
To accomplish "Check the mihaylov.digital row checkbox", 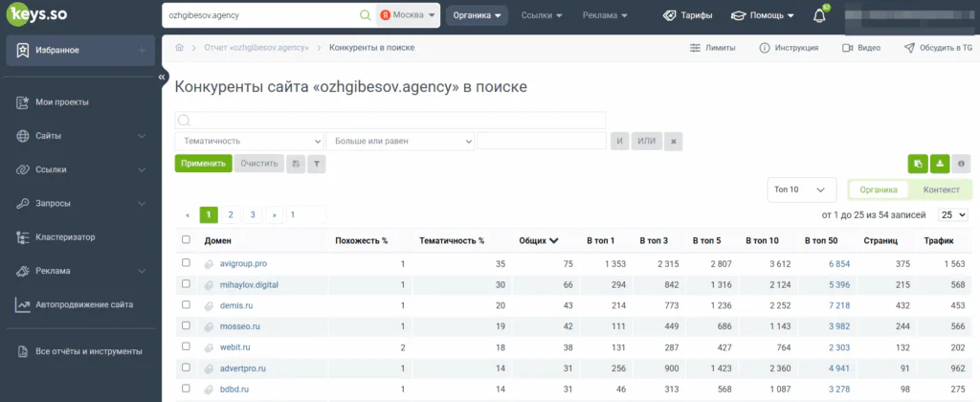I will 186,284.
